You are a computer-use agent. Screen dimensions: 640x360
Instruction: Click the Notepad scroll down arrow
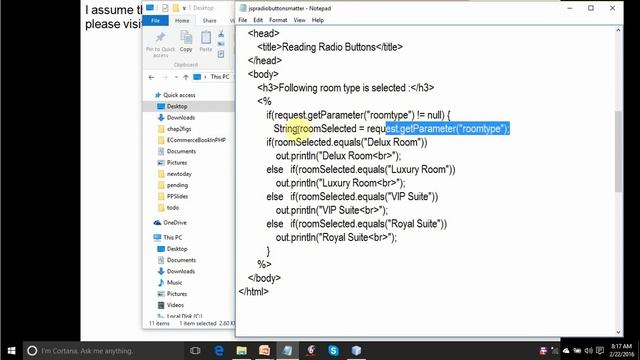coord(618,332)
